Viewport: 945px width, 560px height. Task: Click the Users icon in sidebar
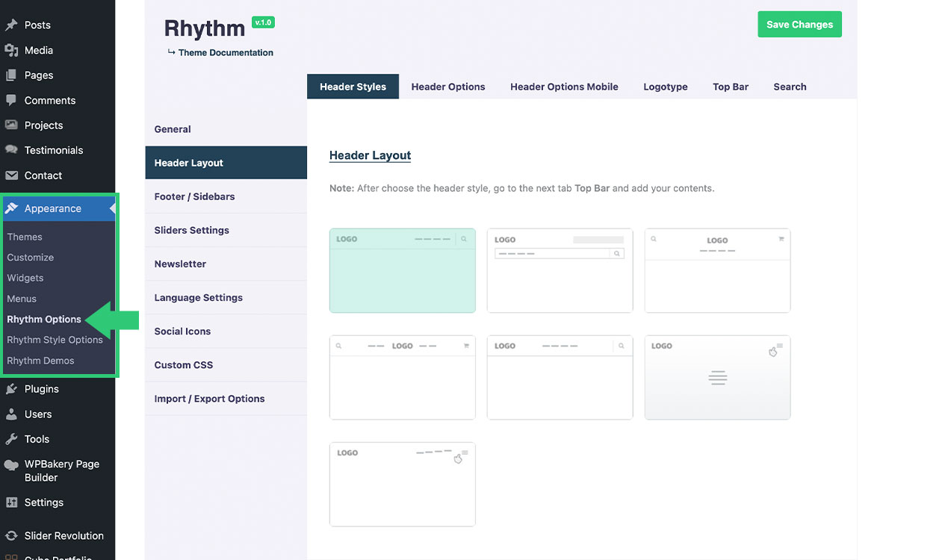tap(11, 414)
